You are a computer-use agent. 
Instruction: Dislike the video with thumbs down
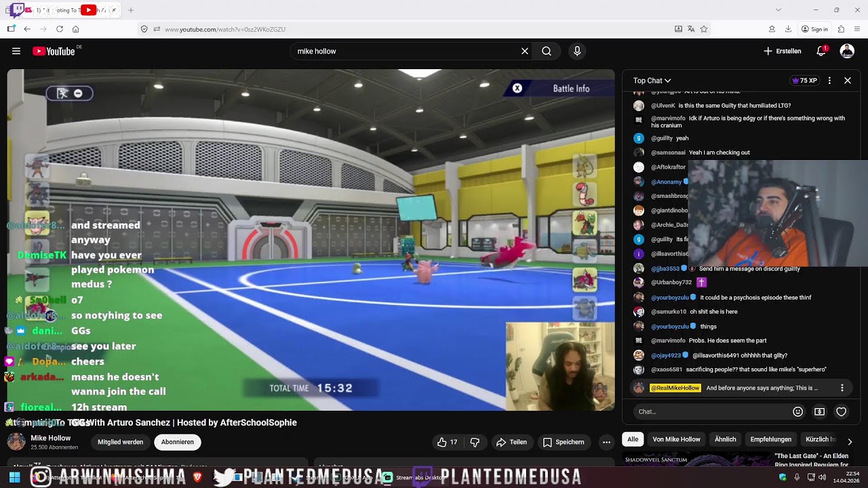coord(475,442)
